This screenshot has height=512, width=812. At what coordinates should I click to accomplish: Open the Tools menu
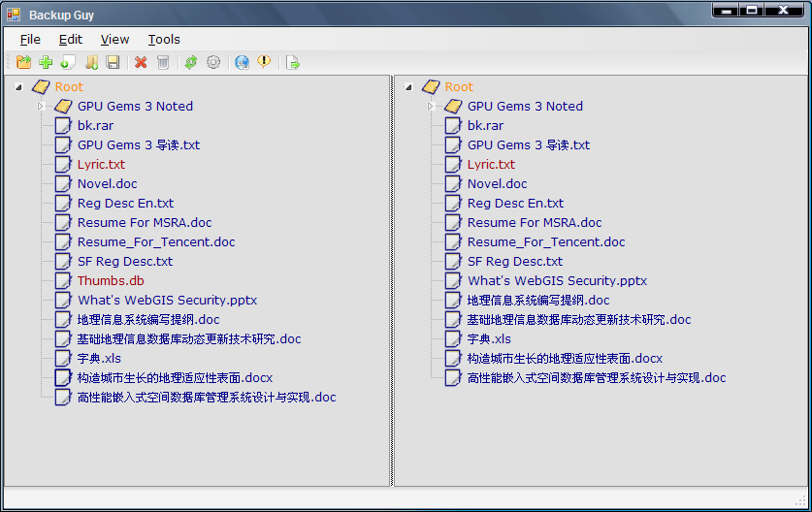pos(164,40)
